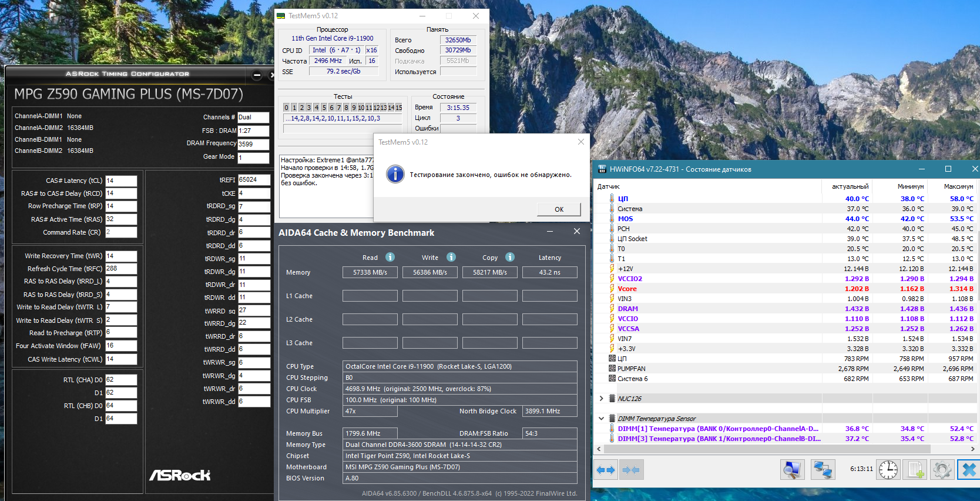Screen dimensions: 980x501
Task: Minimize the AIDA64 Cache & Memory Benchmark window
Action: 550,232
